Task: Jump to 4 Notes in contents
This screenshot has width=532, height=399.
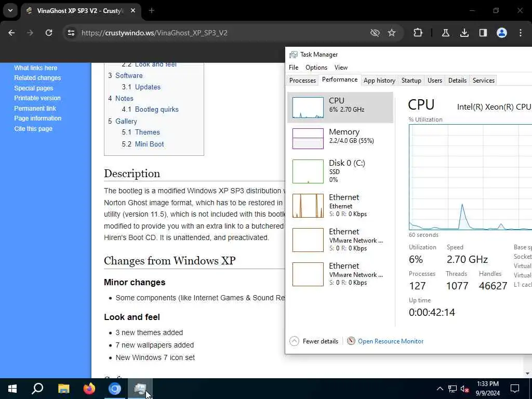Action: point(121,98)
